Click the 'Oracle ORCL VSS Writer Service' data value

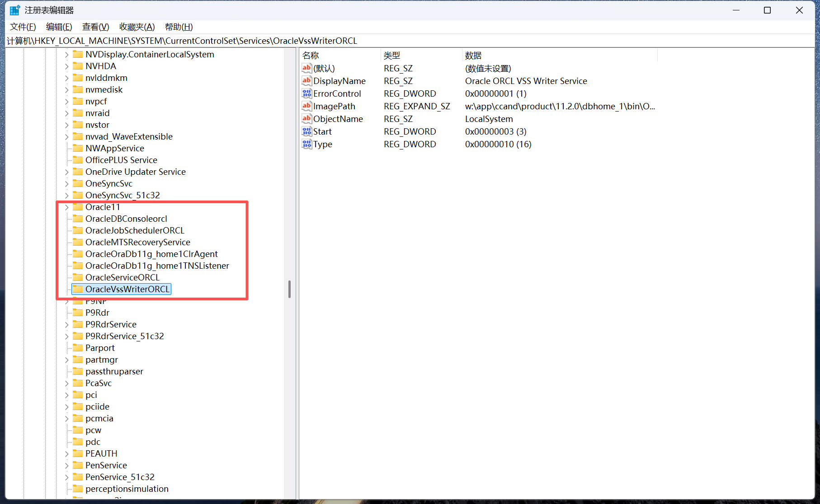(526, 81)
